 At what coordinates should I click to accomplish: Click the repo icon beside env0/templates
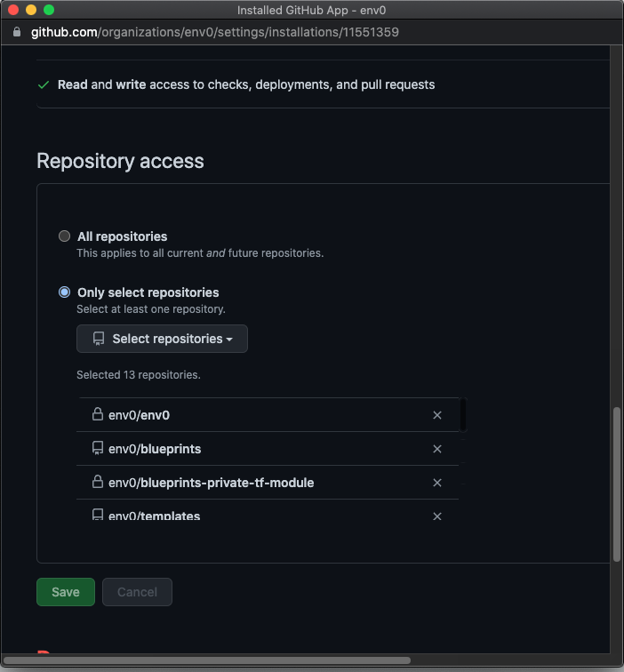tap(98, 515)
